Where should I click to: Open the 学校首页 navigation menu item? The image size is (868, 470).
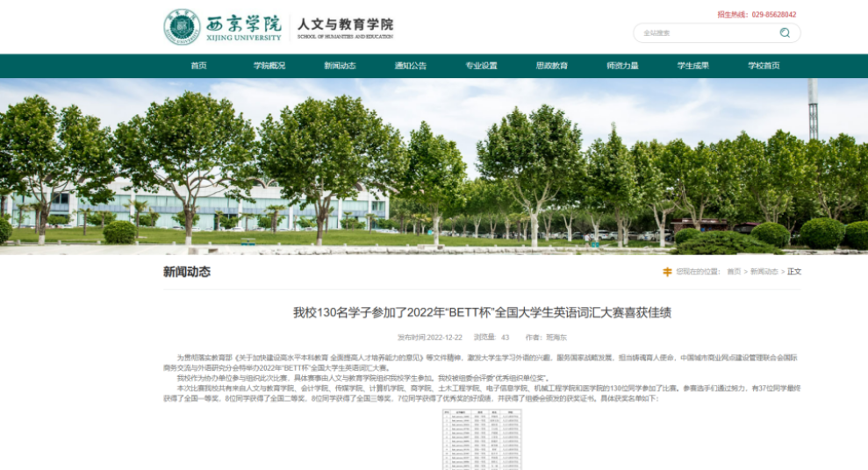(x=764, y=66)
